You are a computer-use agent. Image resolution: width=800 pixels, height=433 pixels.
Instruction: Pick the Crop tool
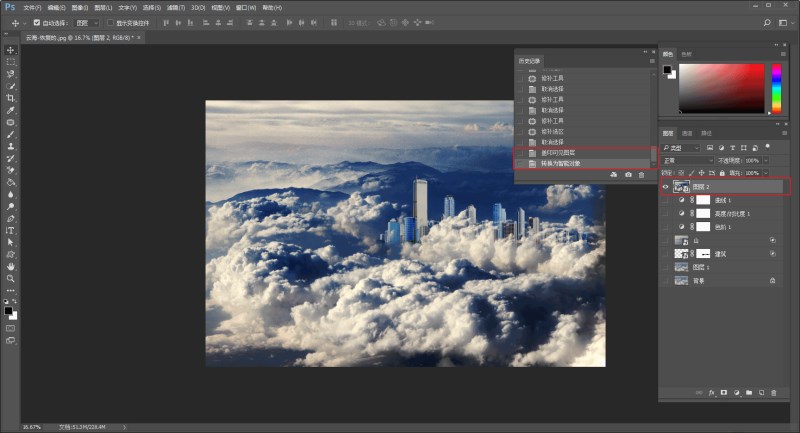(x=11, y=98)
